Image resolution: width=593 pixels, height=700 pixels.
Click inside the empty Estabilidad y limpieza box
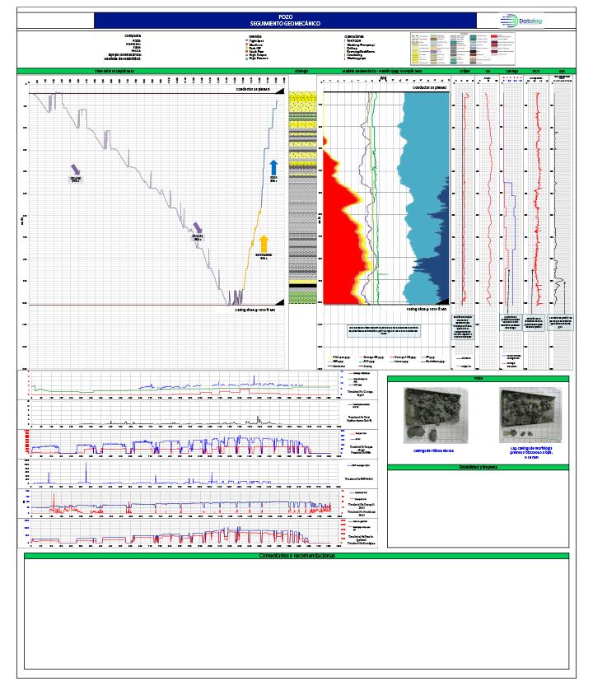point(478,508)
